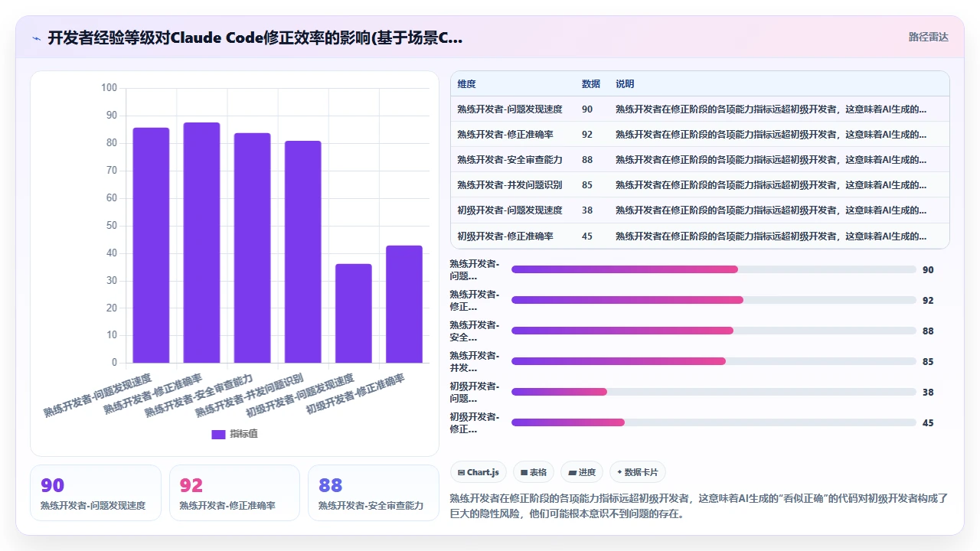Select table row 熟练开发者-问题发现速度
The image size is (980, 551).
point(700,109)
